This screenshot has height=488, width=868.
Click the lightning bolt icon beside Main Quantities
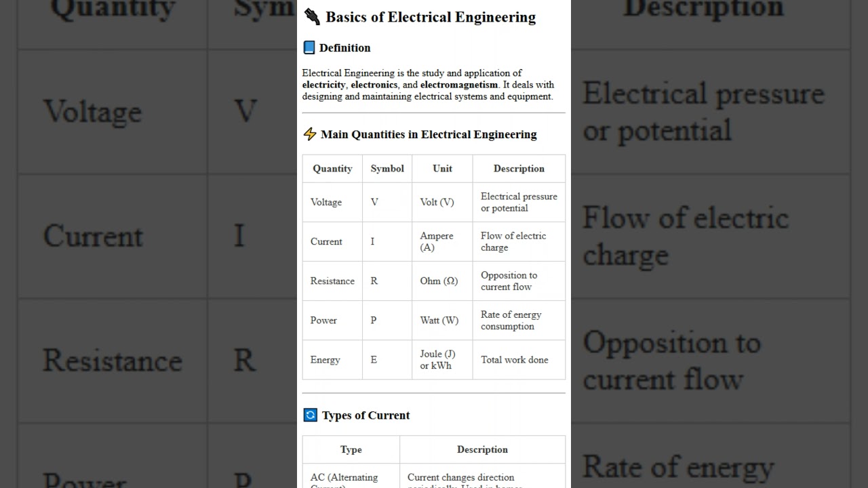pyautogui.click(x=310, y=134)
